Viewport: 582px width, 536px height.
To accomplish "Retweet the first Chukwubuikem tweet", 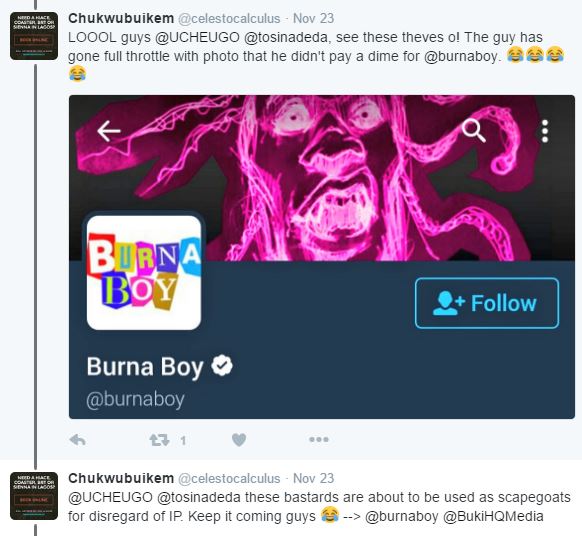I will coord(159,440).
